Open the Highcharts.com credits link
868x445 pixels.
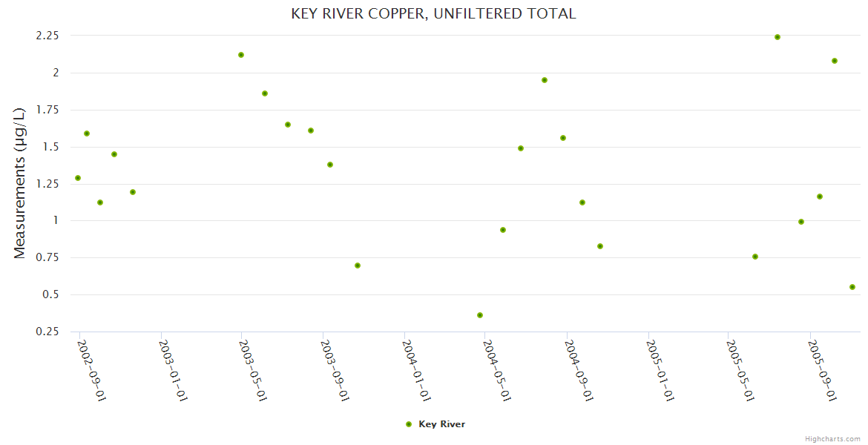[x=832, y=438]
